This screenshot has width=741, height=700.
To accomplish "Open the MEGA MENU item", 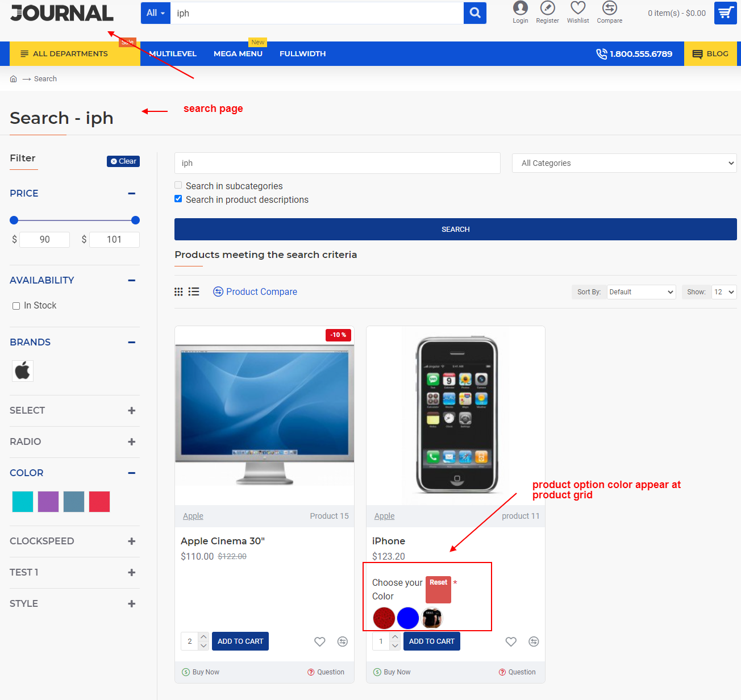I will coord(238,54).
